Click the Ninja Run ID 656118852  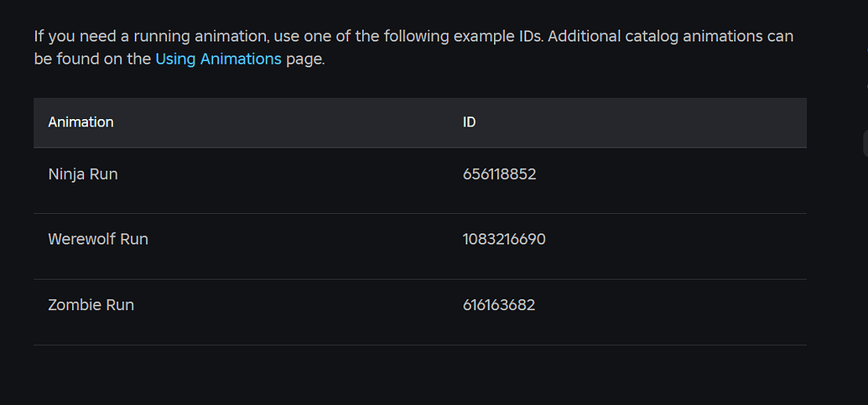(x=499, y=174)
